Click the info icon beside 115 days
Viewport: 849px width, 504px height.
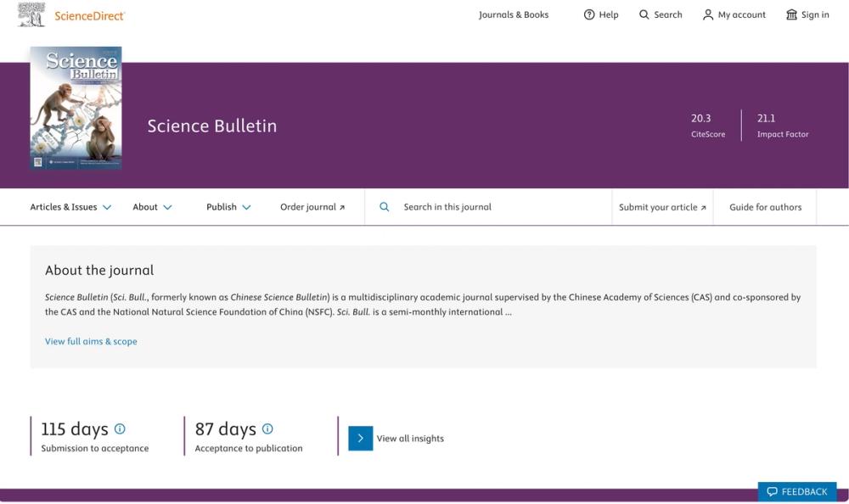[120, 428]
